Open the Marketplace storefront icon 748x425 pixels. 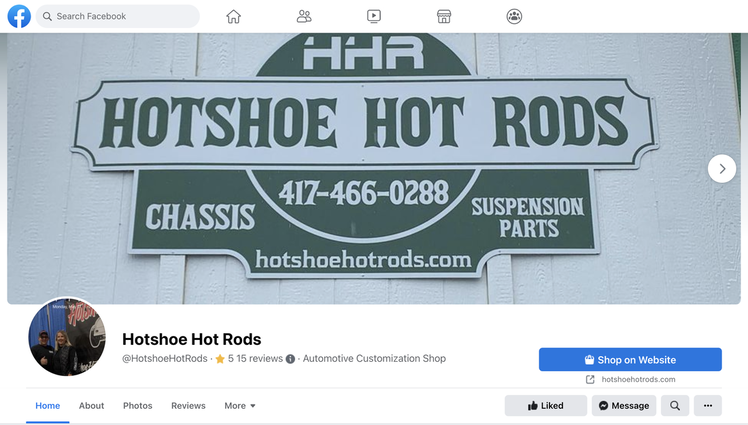[x=444, y=16]
